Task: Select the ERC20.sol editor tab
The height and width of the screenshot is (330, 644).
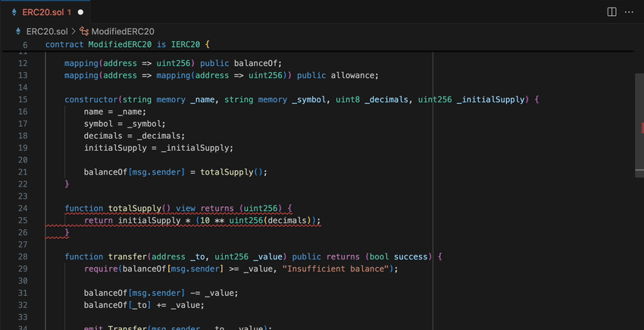Action: tap(45, 12)
